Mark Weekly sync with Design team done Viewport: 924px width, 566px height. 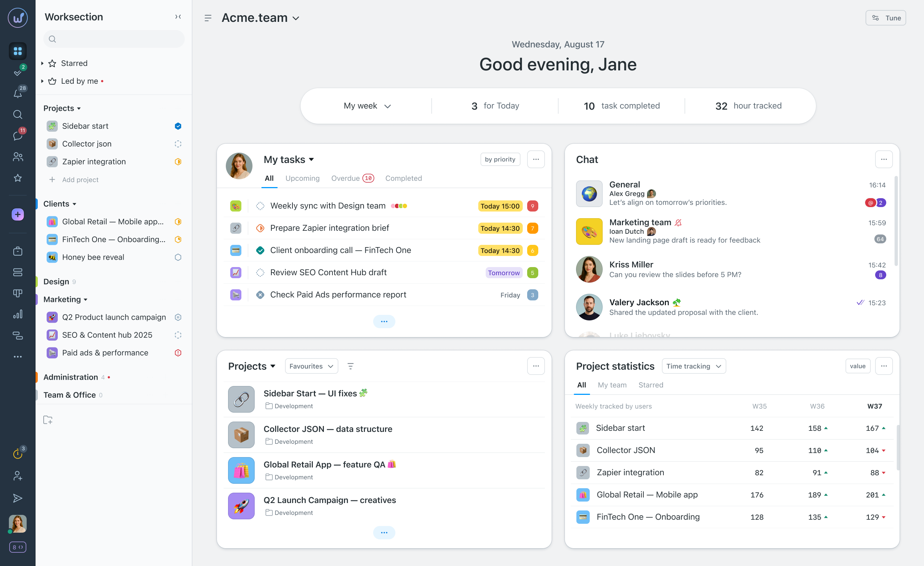coord(260,206)
